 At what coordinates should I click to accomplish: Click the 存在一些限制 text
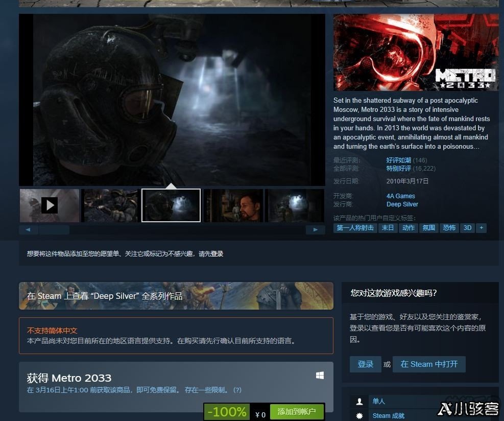point(206,390)
